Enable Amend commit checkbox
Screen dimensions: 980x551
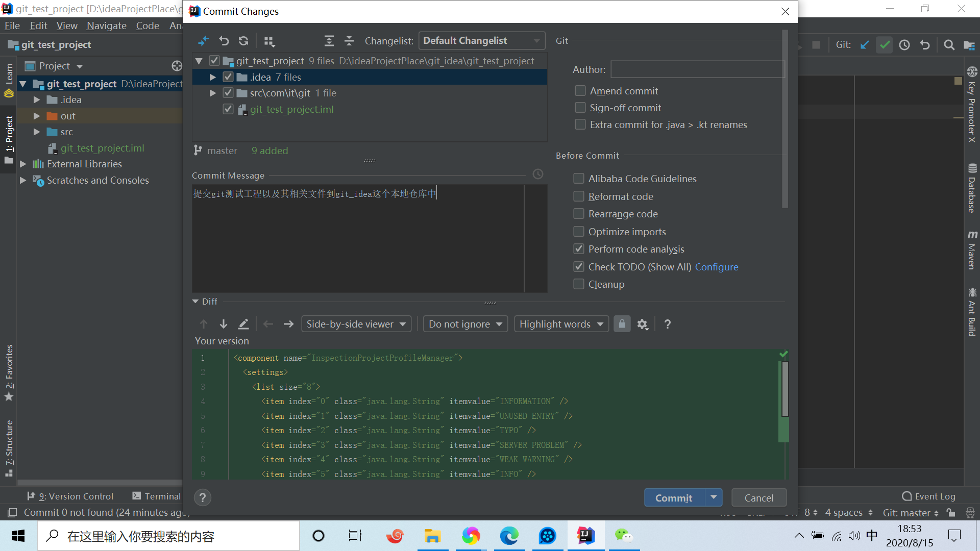tap(580, 91)
